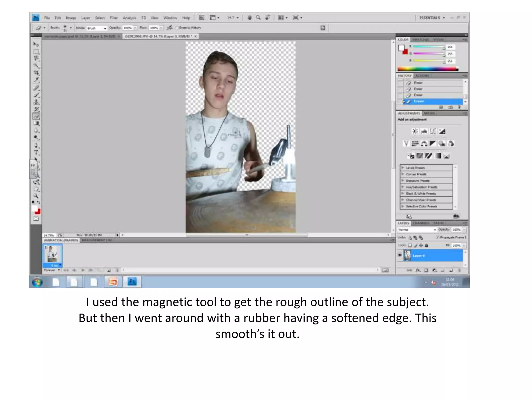Expand the Levels Presets list
532x399 pixels.
403,168
